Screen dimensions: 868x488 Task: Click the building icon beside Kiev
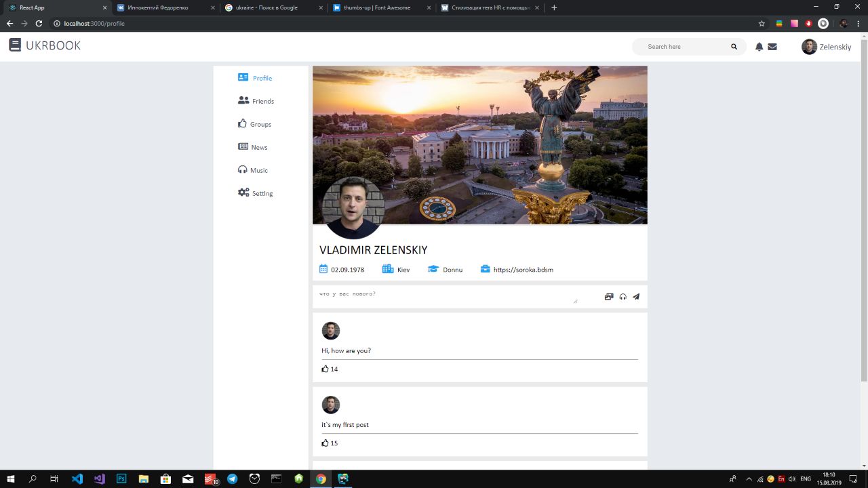[x=388, y=269]
